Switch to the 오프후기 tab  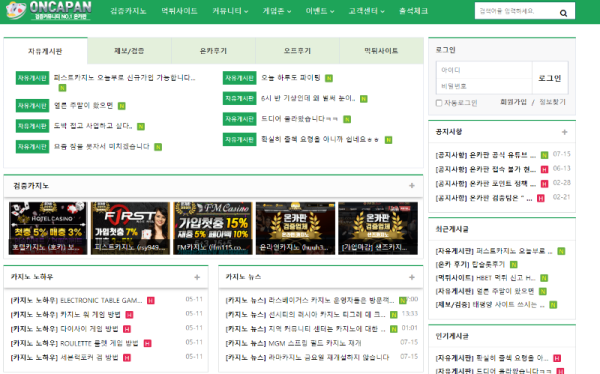click(297, 51)
